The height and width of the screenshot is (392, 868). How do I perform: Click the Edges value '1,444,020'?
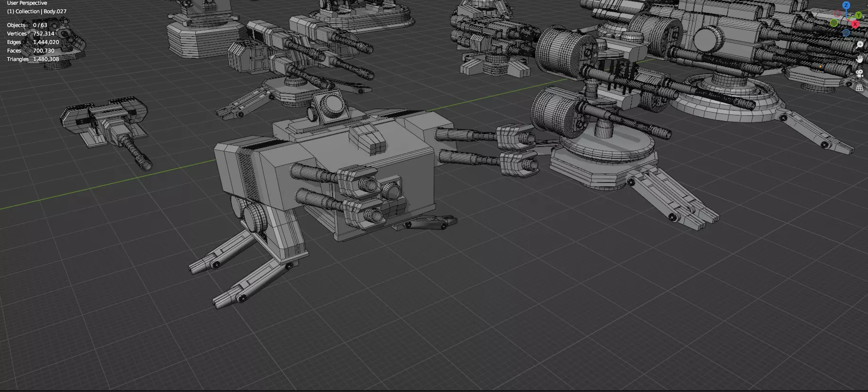point(46,42)
